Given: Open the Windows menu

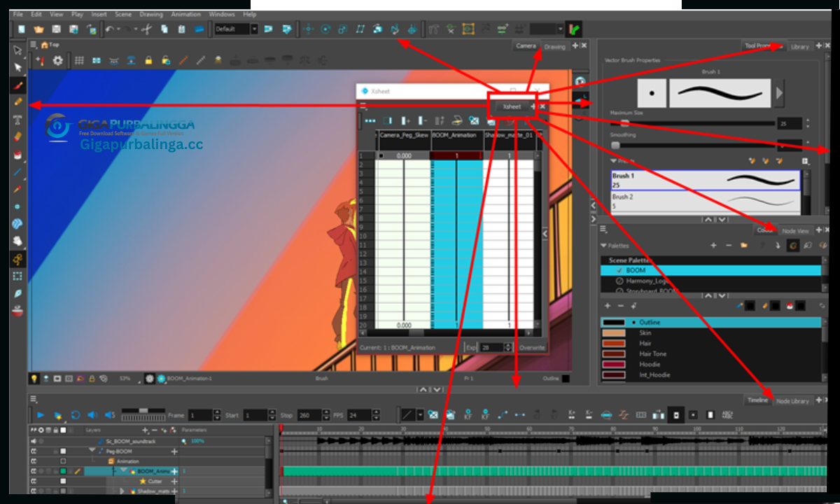Looking at the screenshot, I should coord(222,14).
